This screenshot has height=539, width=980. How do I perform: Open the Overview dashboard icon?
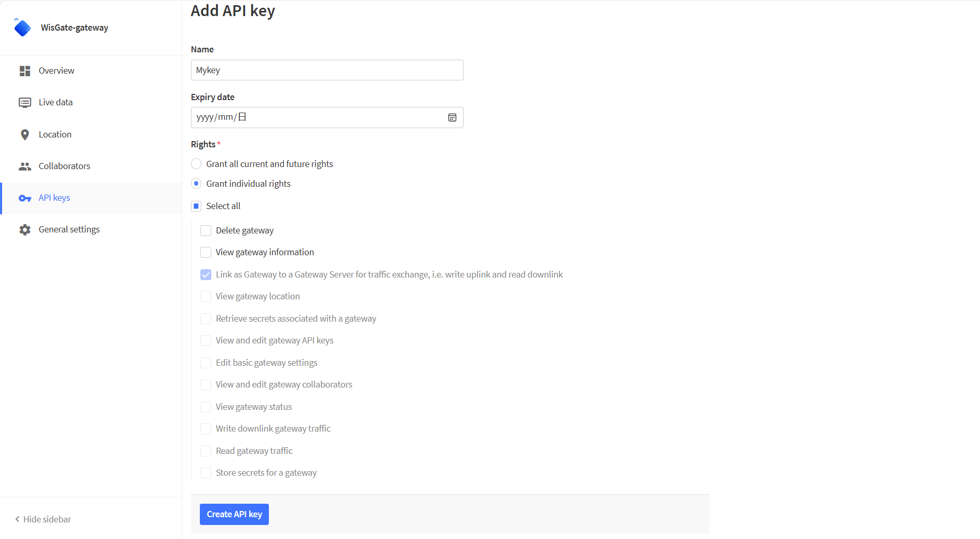(25, 71)
